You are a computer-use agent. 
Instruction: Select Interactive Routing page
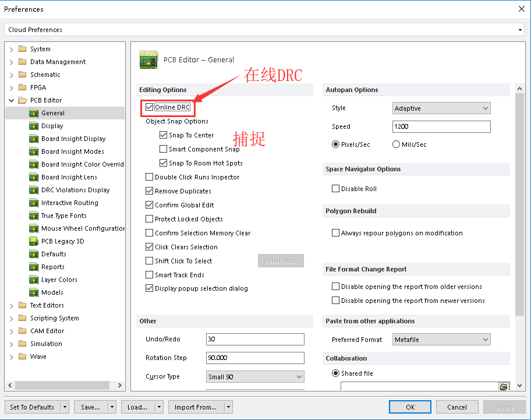[70, 203]
